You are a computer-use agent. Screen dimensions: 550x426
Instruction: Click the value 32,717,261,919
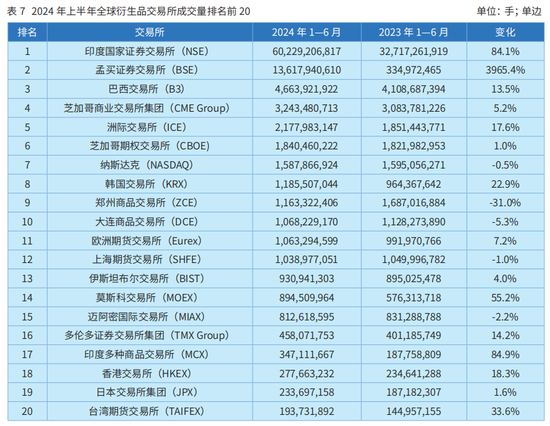(414, 52)
